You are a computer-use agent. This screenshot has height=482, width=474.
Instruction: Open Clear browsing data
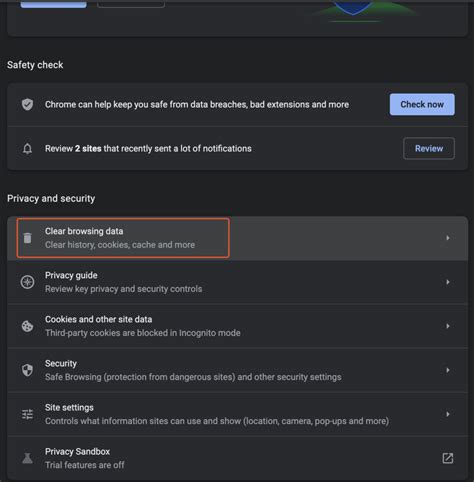(x=237, y=238)
